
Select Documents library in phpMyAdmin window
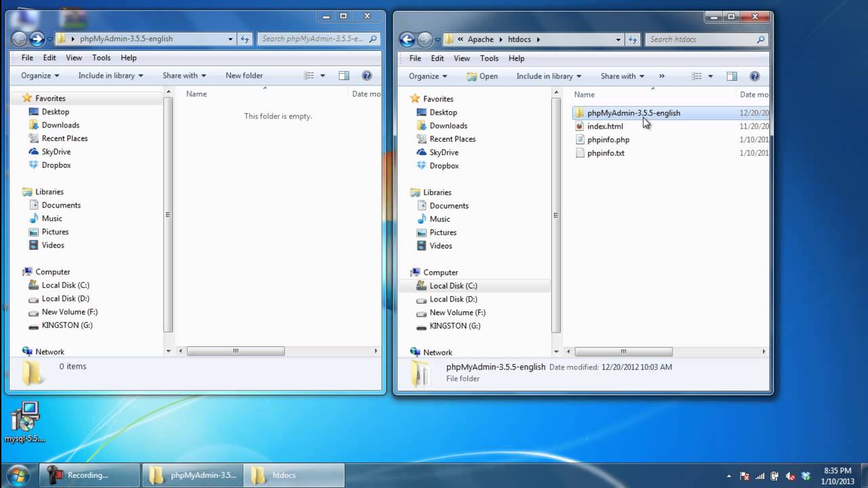pyautogui.click(x=61, y=205)
